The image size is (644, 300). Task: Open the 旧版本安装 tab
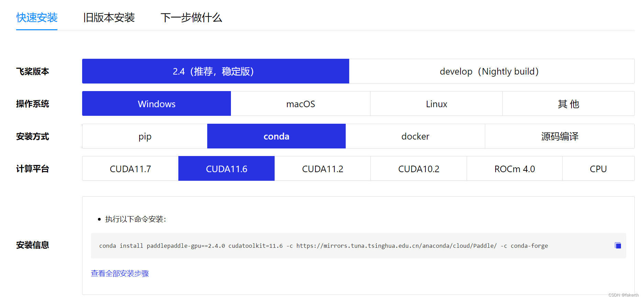(x=109, y=18)
